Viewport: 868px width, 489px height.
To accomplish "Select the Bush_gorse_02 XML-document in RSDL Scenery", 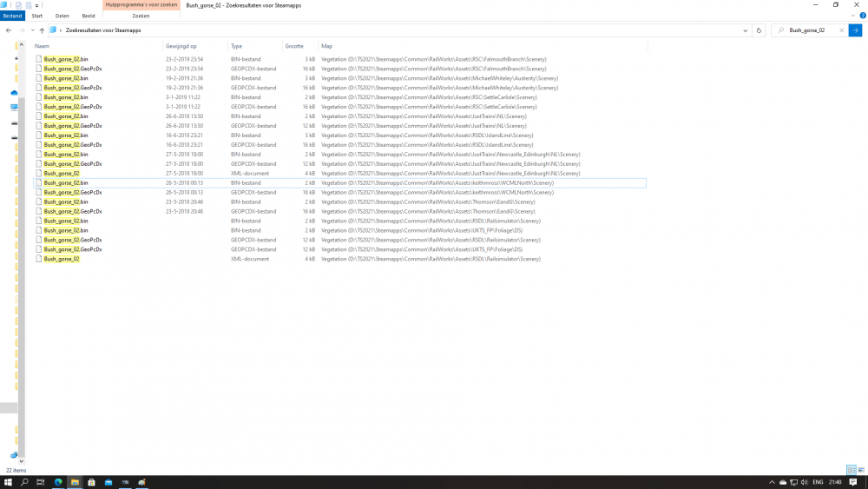I will 62,259.
